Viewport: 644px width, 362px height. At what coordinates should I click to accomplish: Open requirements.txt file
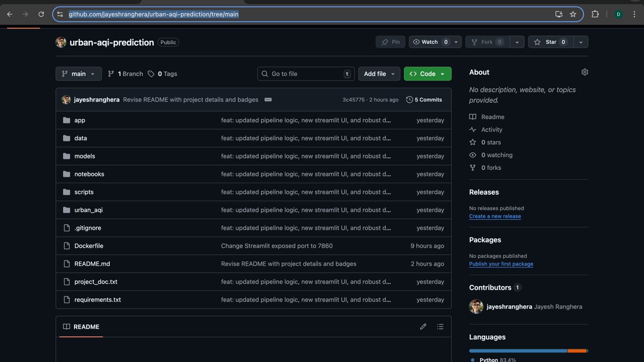click(98, 300)
